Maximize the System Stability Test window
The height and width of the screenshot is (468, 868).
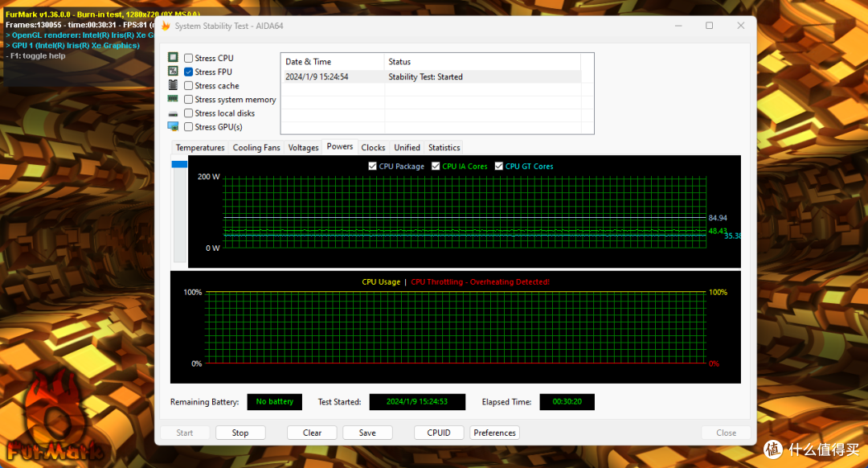click(709, 26)
